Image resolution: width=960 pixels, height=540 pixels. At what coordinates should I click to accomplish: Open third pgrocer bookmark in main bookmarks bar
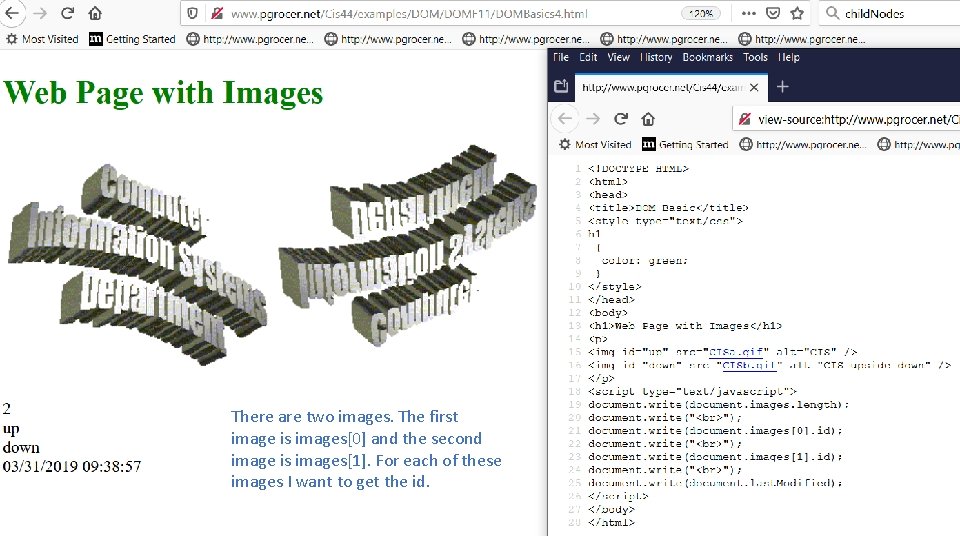(525, 39)
